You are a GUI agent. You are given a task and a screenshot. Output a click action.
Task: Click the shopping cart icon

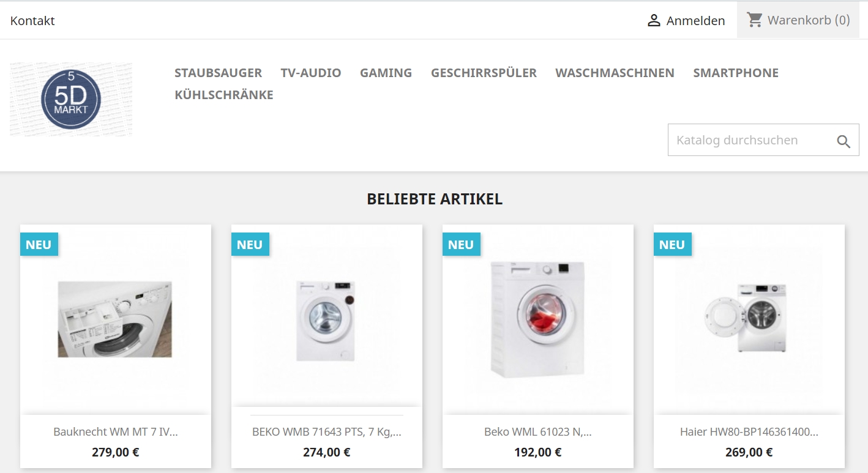755,20
